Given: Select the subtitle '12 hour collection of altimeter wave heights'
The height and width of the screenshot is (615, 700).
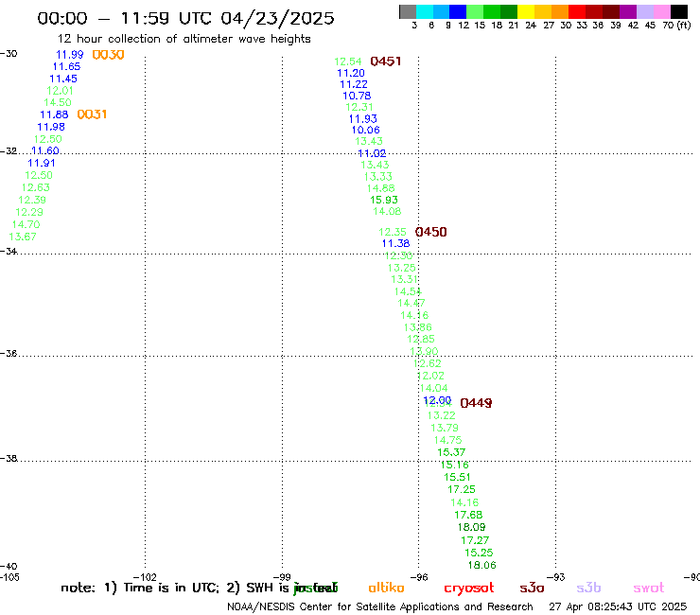Looking at the screenshot, I should click(184, 39).
